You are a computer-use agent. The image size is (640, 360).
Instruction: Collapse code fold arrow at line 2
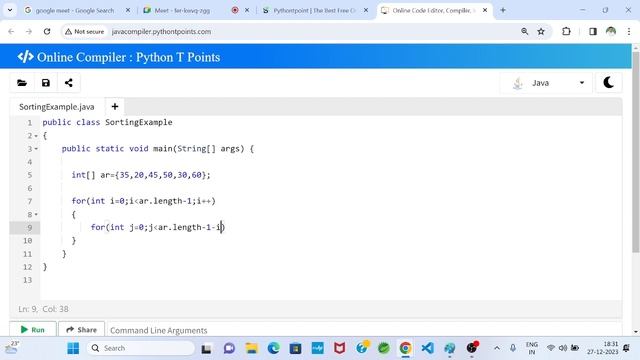(x=36, y=136)
